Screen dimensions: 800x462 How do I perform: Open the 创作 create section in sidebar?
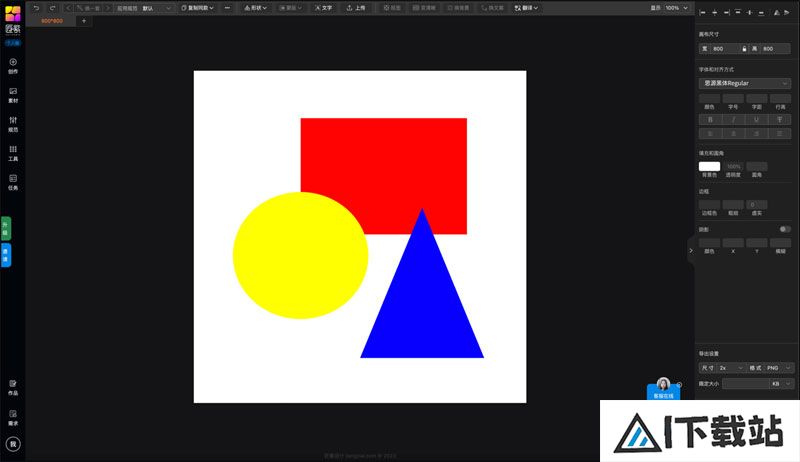click(x=13, y=66)
